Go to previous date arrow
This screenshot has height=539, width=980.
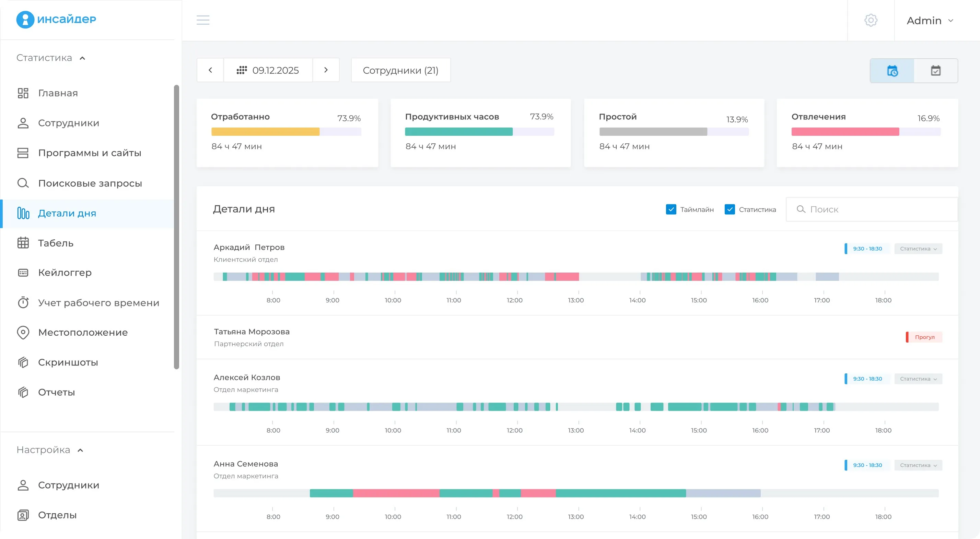click(210, 70)
